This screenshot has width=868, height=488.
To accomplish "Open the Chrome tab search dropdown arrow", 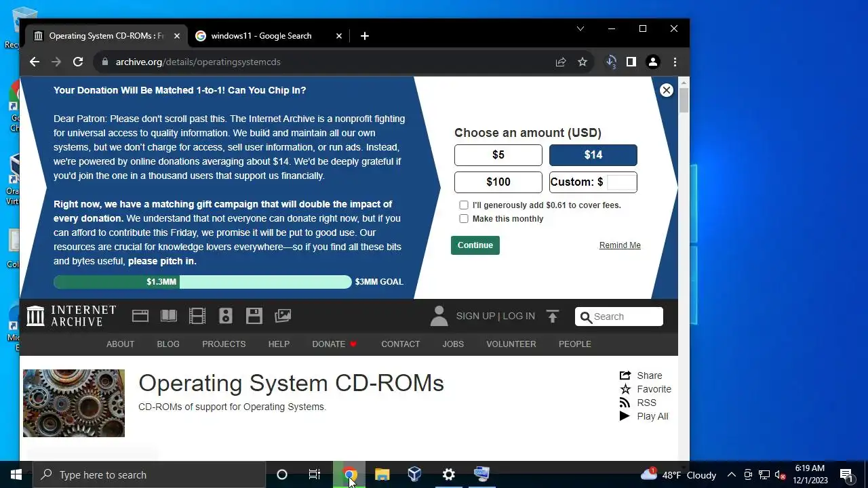I will [580, 28].
